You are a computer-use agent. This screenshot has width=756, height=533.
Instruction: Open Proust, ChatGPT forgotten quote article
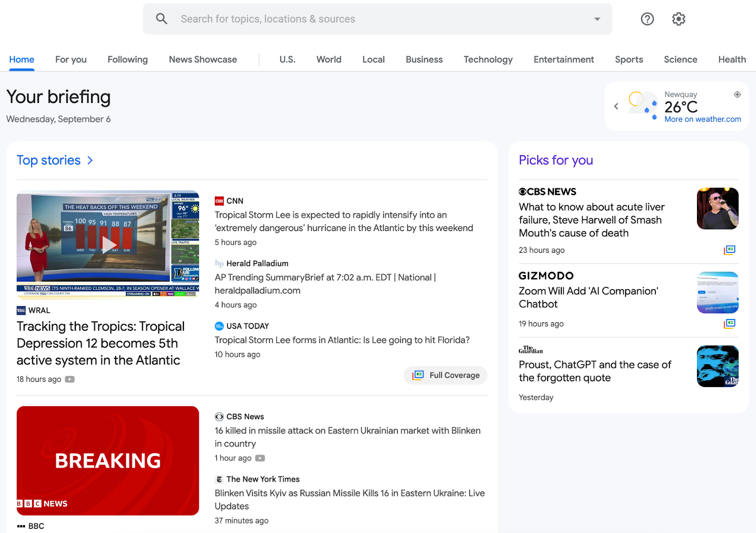[595, 371]
